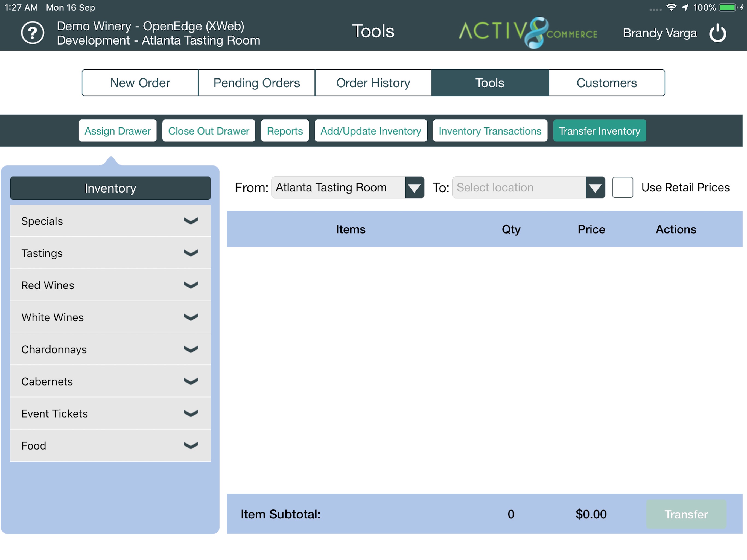Image resolution: width=747 pixels, height=560 pixels.
Task: Expand the Cabernets category
Action: click(110, 382)
